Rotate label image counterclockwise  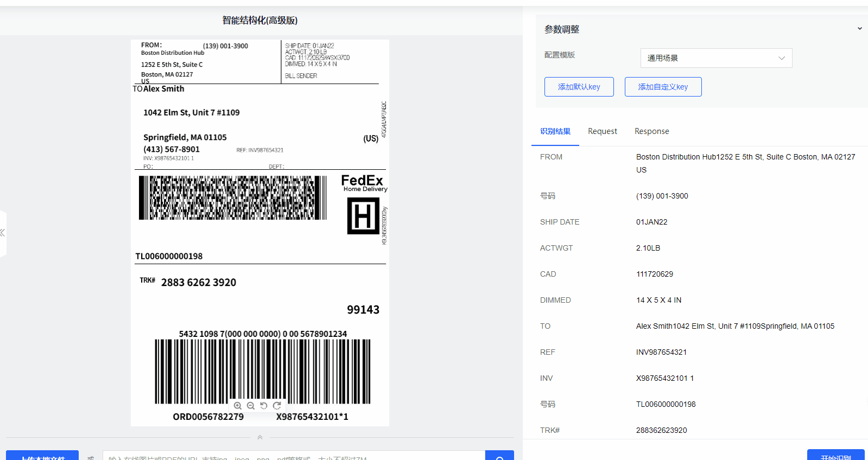(x=264, y=406)
